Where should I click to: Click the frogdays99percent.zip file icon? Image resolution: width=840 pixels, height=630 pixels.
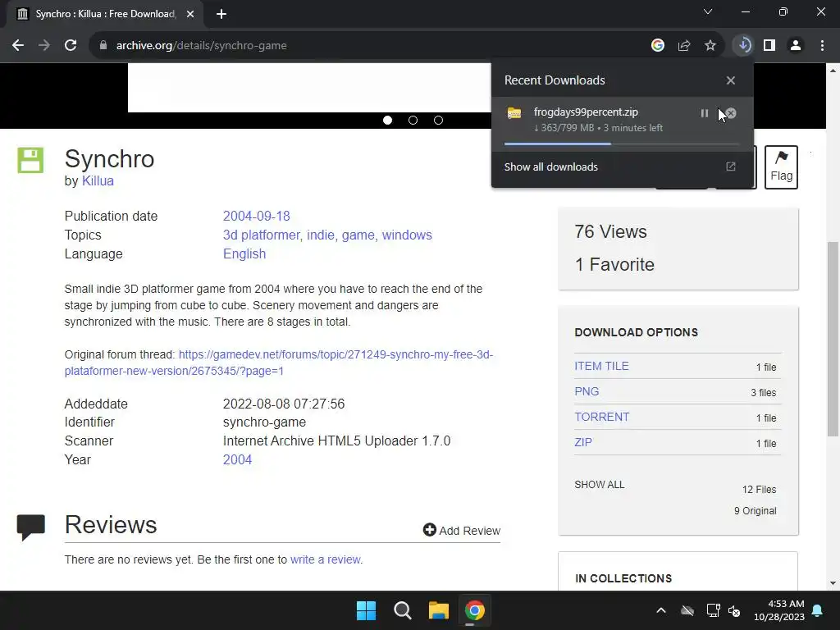click(x=514, y=113)
